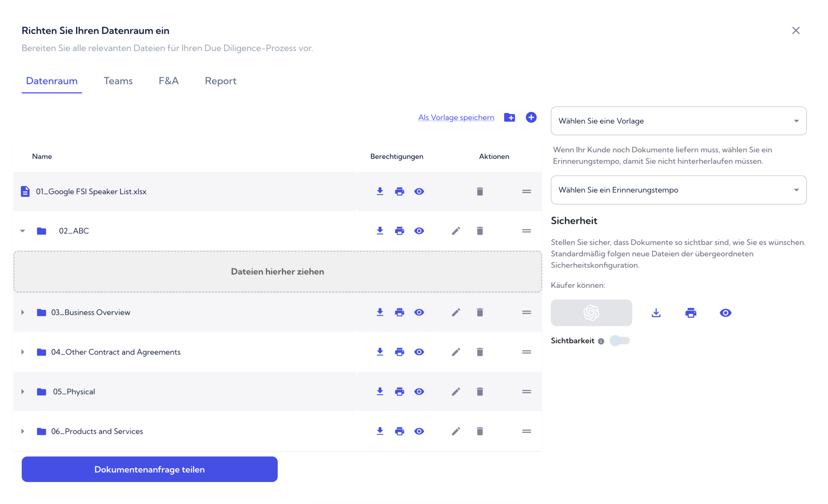The width and height of the screenshot is (828, 504).
Task: Open the Wählen Sie ein Erinnerungstempo dropdown
Action: click(678, 189)
